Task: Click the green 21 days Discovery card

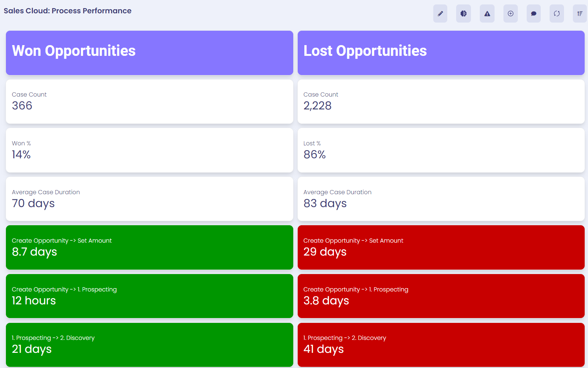Action: tap(150, 345)
